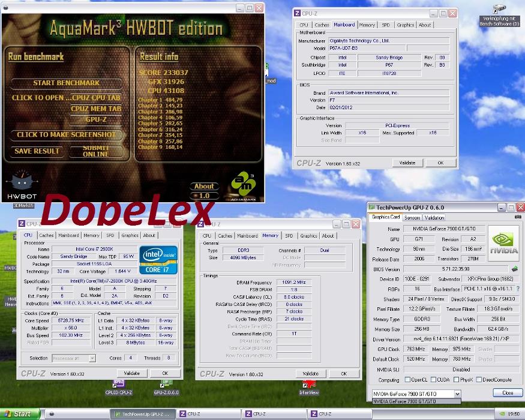Open Caches tab in the memory CPU-Z window
The width and height of the screenshot is (525, 420).
coord(225,236)
